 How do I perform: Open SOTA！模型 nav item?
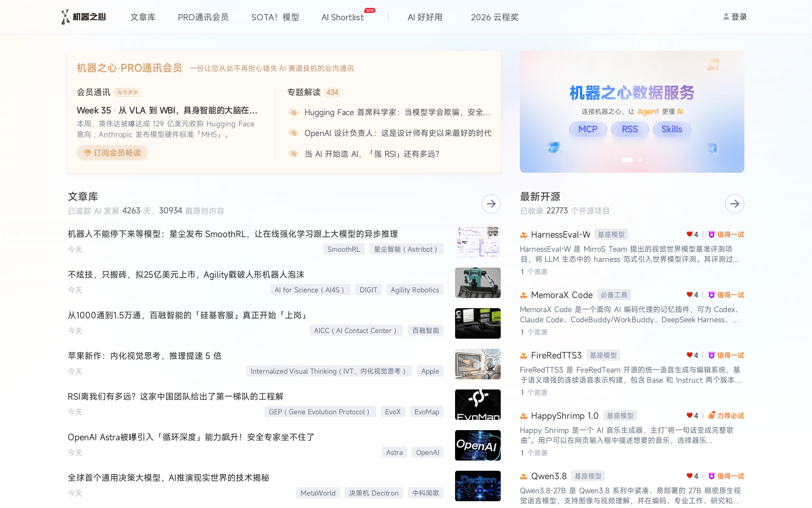275,17
